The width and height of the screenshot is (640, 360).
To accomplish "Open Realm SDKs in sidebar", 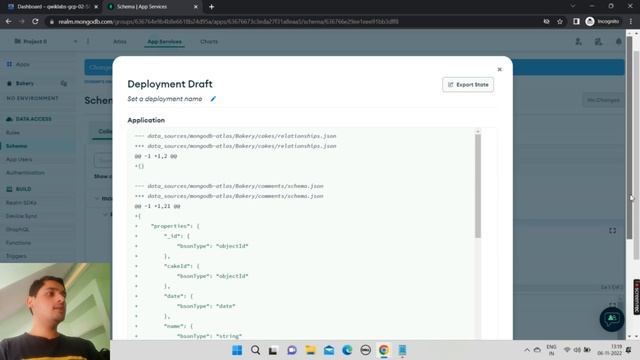I will point(21,202).
